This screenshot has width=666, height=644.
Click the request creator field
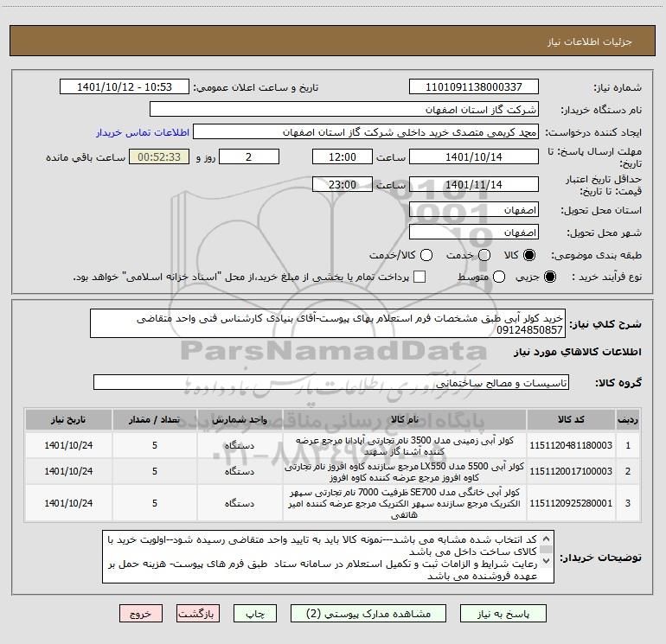366,131
